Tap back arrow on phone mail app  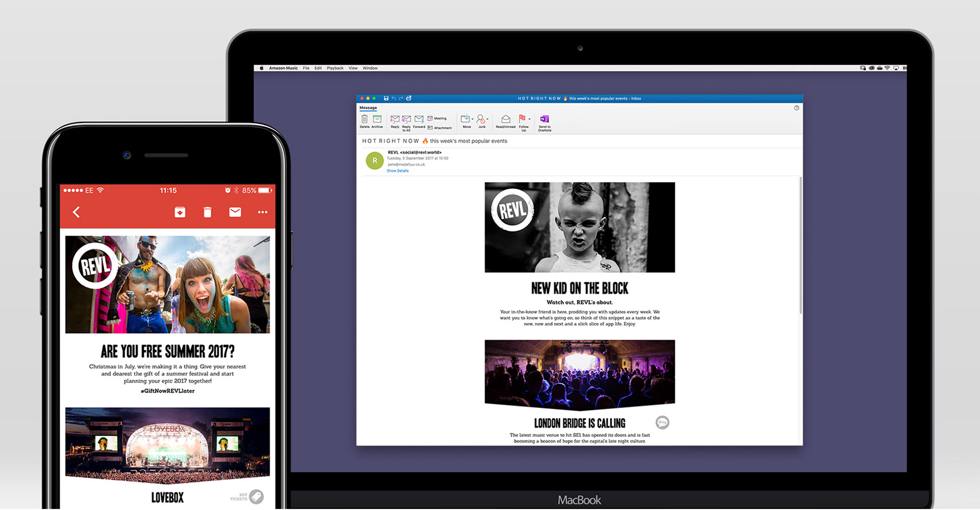76,212
